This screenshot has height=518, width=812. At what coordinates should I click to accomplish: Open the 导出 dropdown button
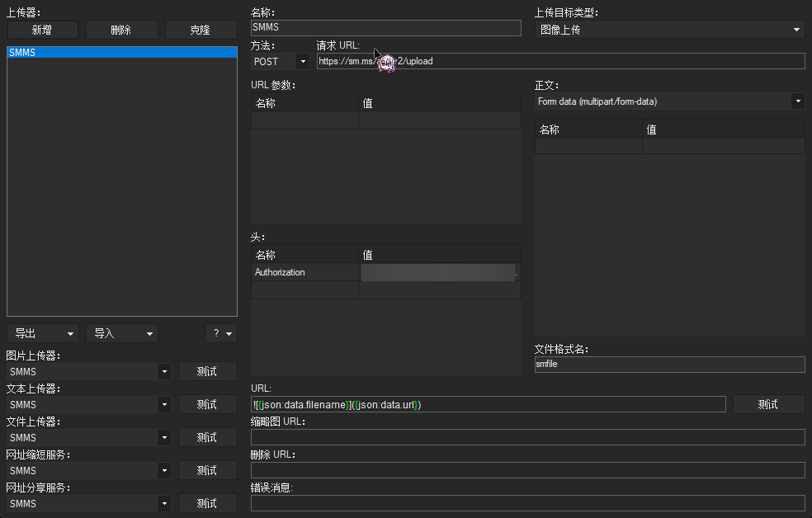click(42, 333)
